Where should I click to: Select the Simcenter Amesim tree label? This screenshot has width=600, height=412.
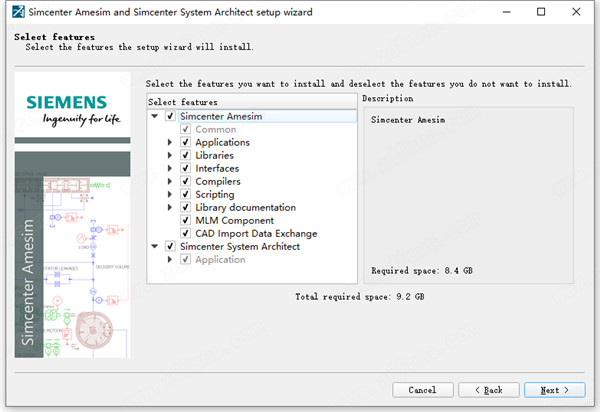(x=221, y=116)
